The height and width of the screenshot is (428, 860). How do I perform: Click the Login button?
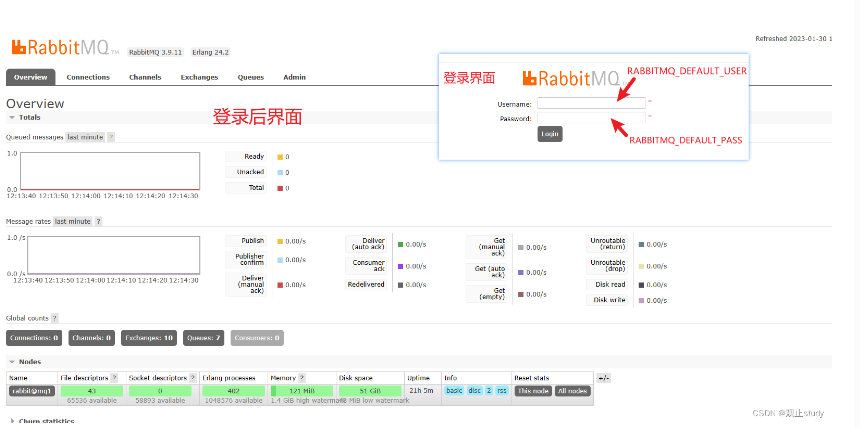pos(550,134)
